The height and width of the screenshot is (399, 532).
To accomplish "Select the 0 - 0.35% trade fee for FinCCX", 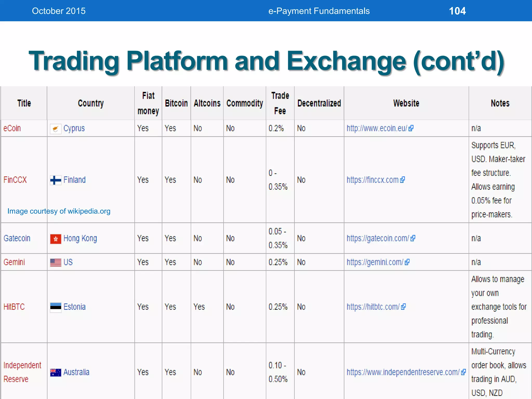I will point(280,180).
